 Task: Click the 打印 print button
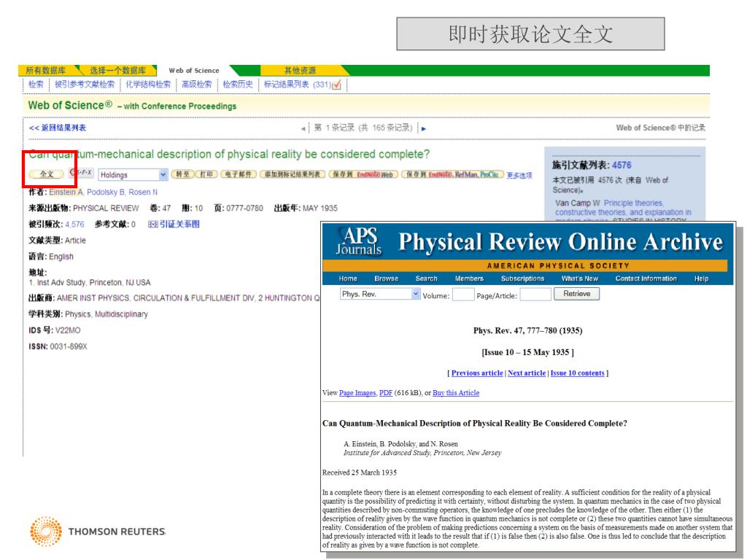coord(206,174)
